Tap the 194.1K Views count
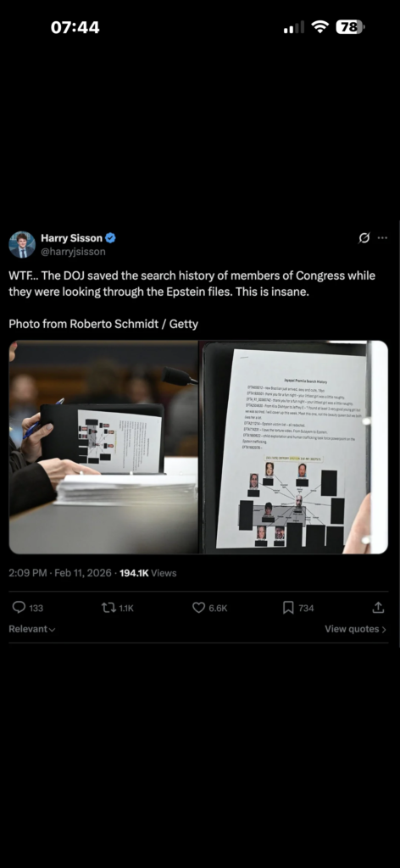The height and width of the screenshot is (868, 400). 147,573
